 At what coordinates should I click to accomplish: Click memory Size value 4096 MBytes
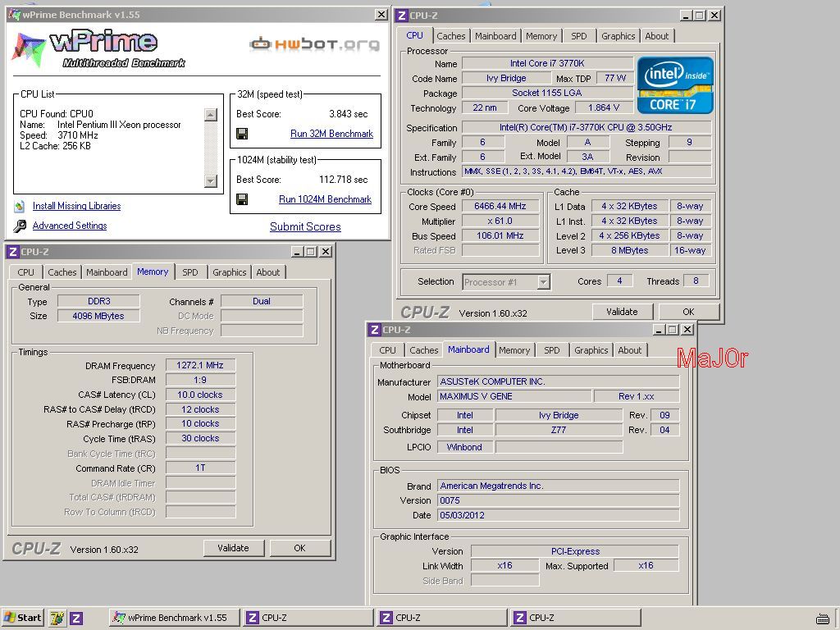click(x=98, y=316)
